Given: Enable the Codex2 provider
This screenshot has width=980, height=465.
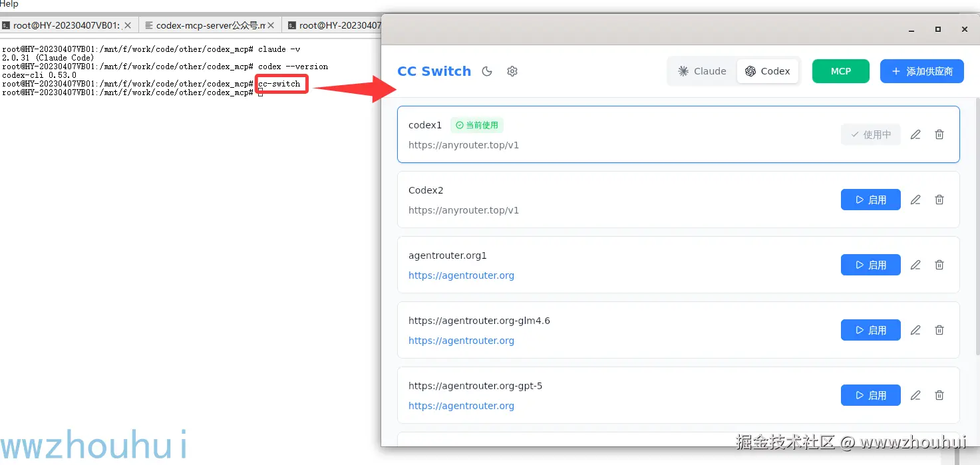Looking at the screenshot, I should [871, 200].
